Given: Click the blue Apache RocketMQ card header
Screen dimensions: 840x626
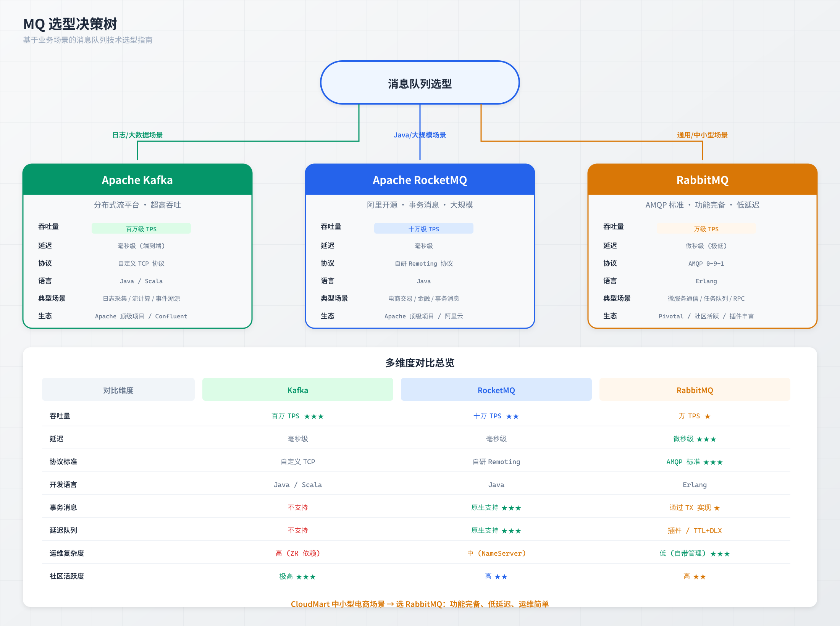Looking at the screenshot, I should coord(420,180).
